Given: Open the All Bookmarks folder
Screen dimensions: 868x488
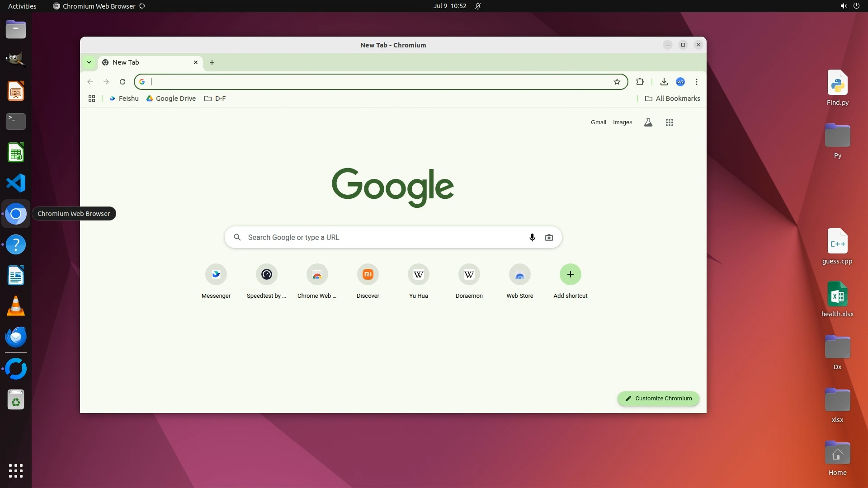Looking at the screenshot, I should pyautogui.click(x=672, y=99).
